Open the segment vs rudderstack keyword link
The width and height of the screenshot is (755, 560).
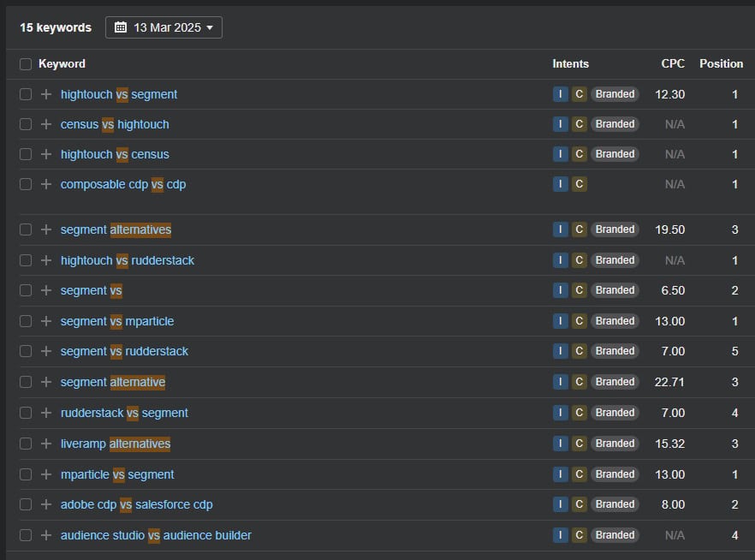click(x=124, y=351)
